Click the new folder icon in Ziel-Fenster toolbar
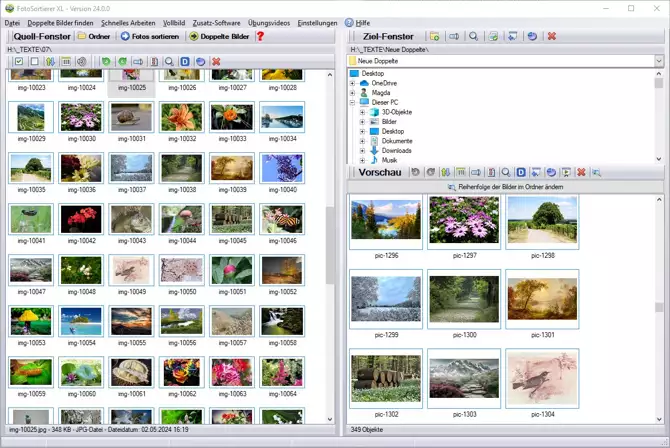 [x=434, y=36]
